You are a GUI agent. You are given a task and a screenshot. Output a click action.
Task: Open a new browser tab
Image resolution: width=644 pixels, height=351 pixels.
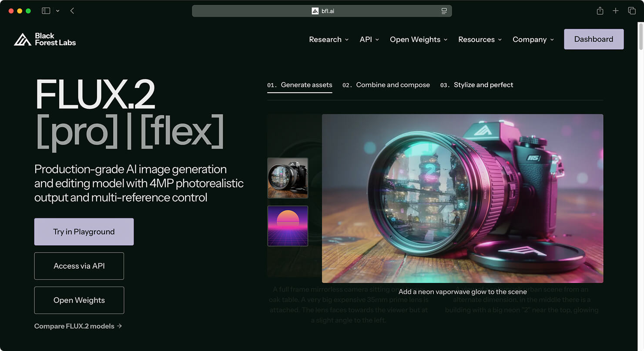(x=616, y=10)
